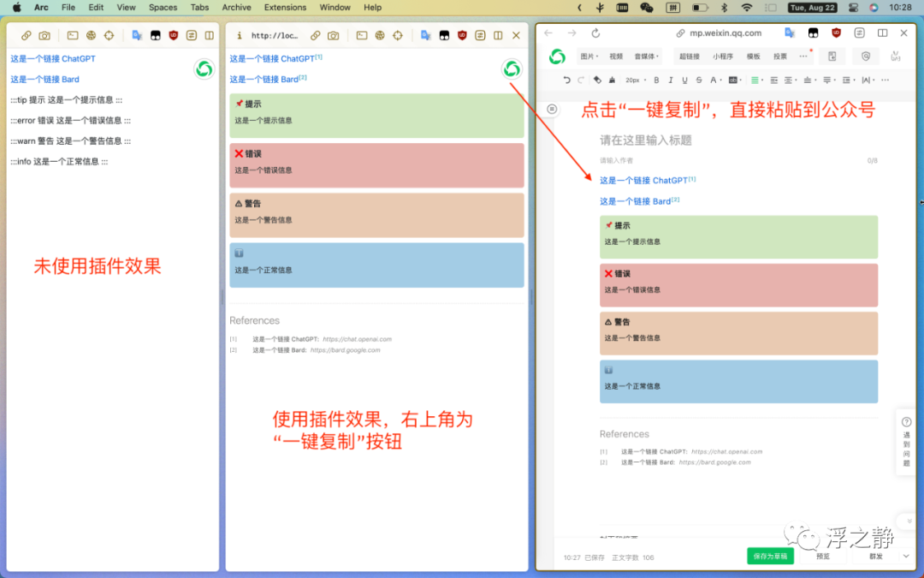Click the crosshair target icon in the middle window
The image size is (924, 578).
tap(398, 35)
